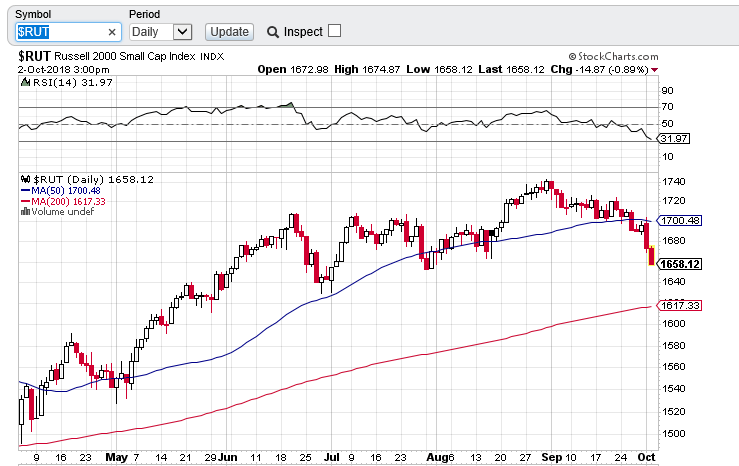Image resolution: width=739 pixels, height=466 pixels.
Task: Click the 1600 price axis label
Action: click(673, 323)
